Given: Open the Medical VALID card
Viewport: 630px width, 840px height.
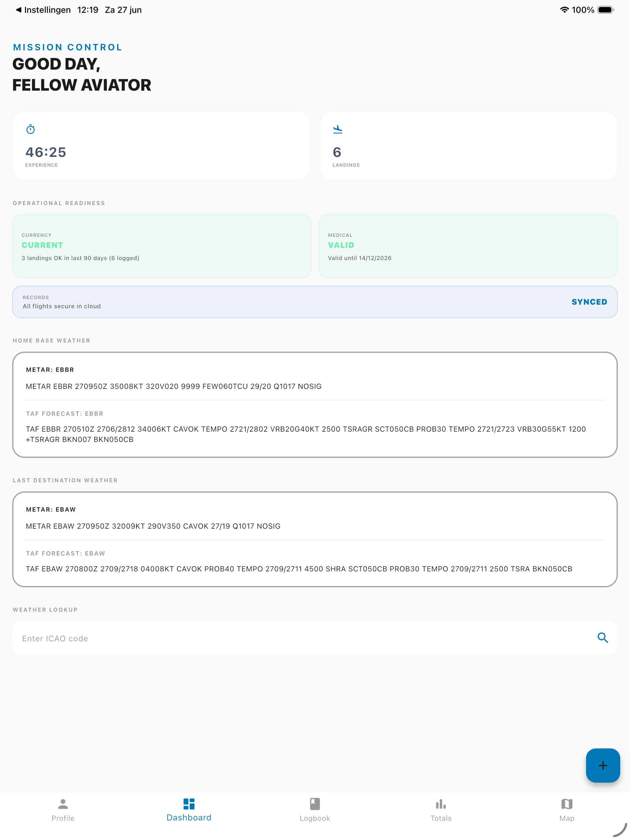Looking at the screenshot, I should pos(468,246).
